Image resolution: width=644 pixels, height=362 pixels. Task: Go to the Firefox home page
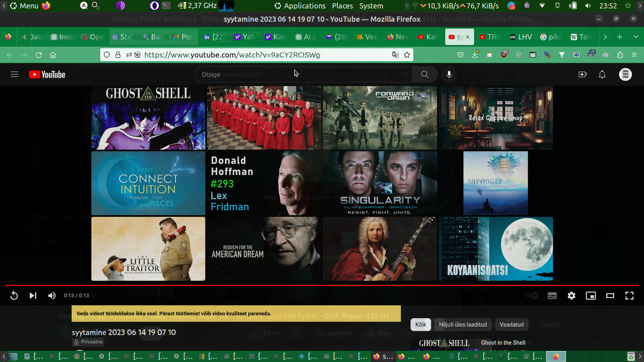point(53,55)
